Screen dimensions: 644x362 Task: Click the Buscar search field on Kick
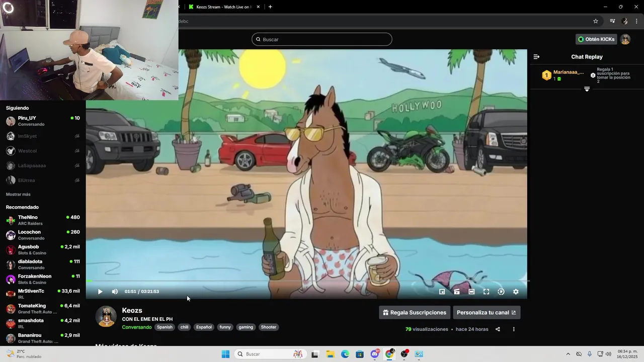pyautogui.click(x=322, y=39)
